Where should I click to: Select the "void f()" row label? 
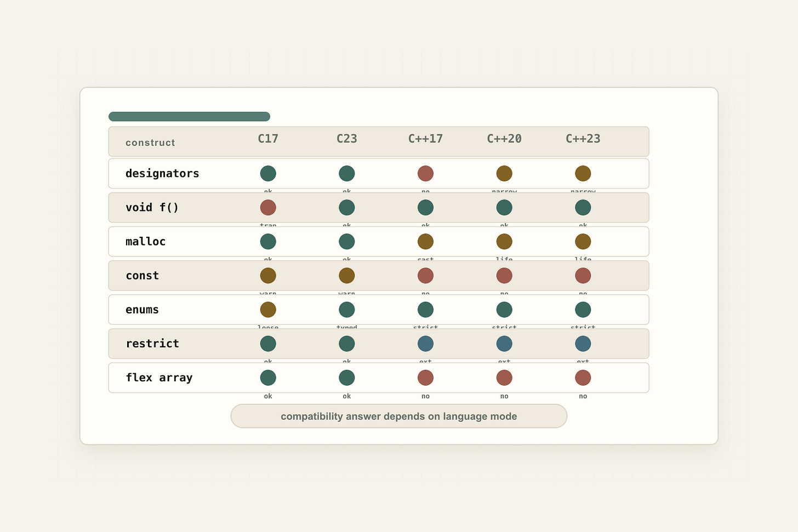pos(152,208)
